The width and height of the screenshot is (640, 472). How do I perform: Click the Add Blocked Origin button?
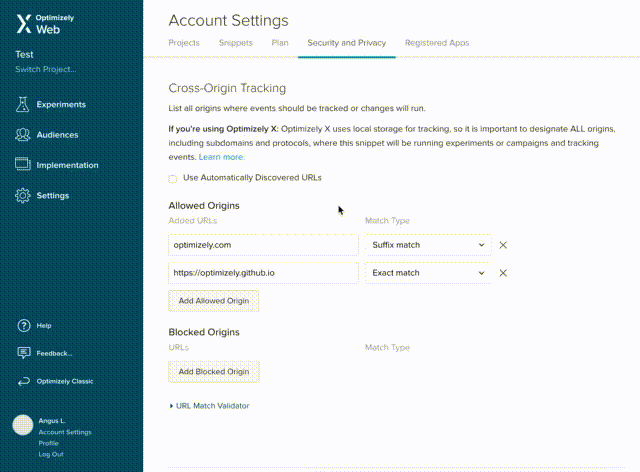[x=213, y=372]
